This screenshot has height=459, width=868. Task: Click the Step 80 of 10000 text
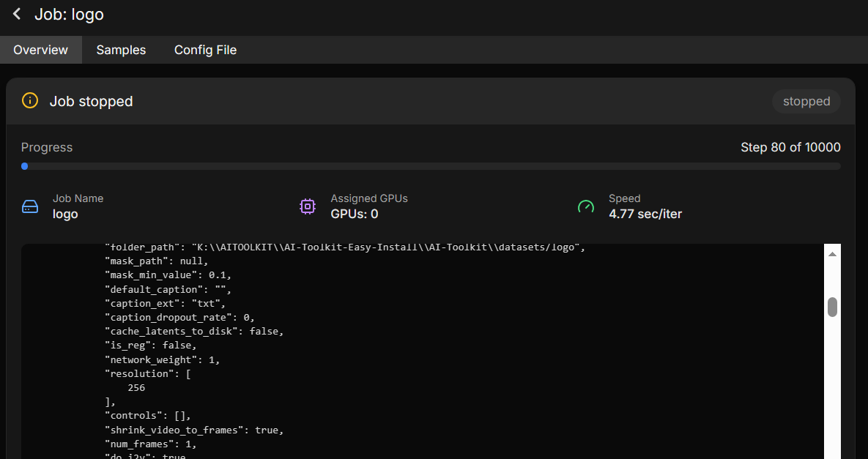(x=790, y=147)
